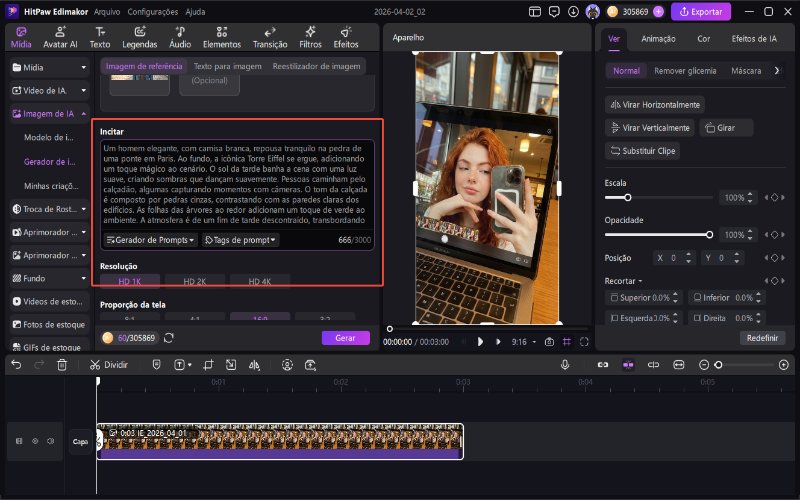Open the Tags de prompt dropdown
The height and width of the screenshot is (500, 800).
click(x=240, y=240)
